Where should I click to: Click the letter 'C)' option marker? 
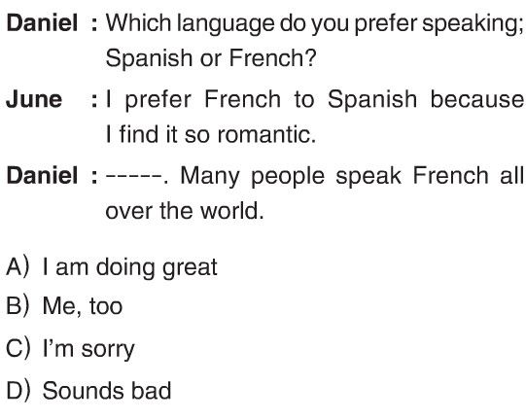[x=18, y=348]
